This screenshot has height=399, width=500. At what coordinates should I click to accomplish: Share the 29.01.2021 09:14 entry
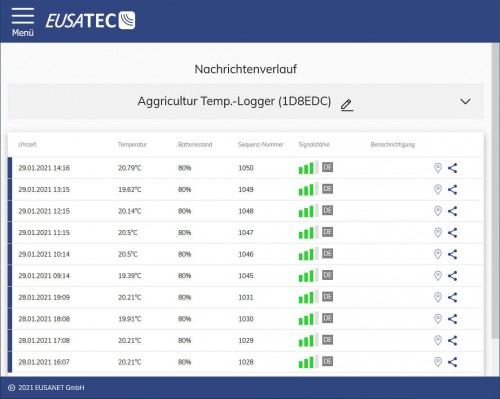(x=452, y=276)
